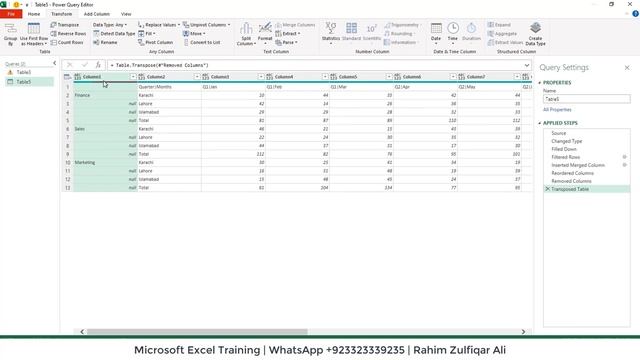Expand the formula bar
Image resolution: width=640 pixels, height=360 pixels.
point(527,65)
